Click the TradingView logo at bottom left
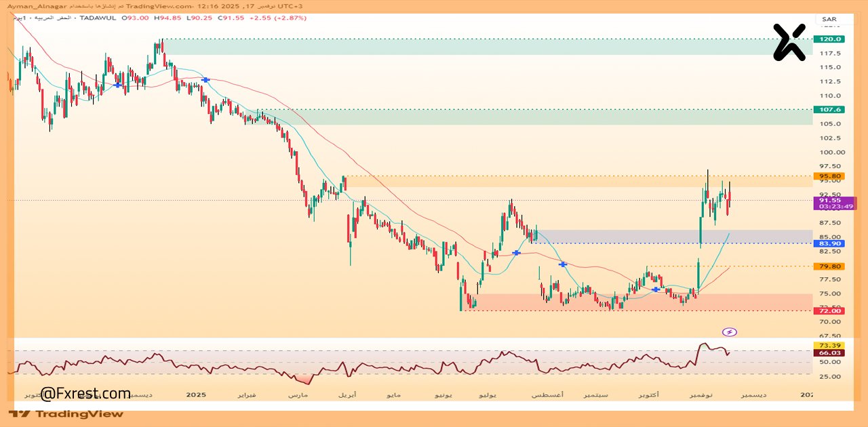 click(x=66, y=413)
